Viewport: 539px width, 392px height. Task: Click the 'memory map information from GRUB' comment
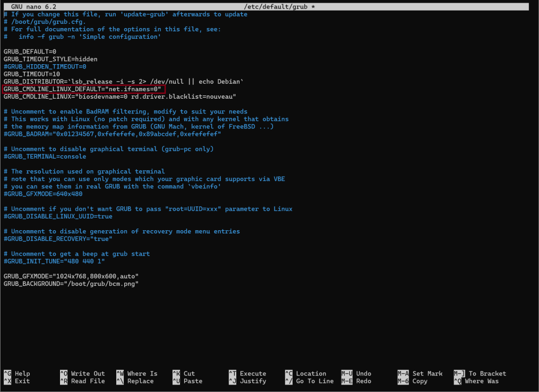click(x=139, y=127)
